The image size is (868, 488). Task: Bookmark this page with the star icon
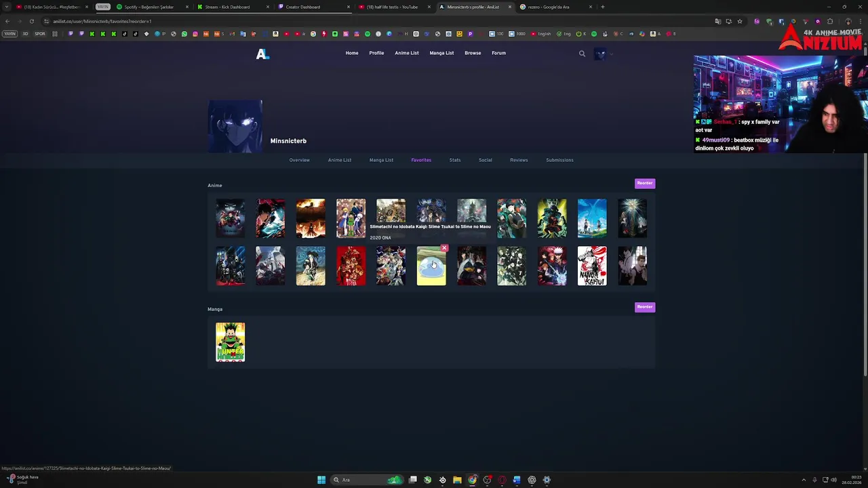pyautogui.click(x=740, y=21)
